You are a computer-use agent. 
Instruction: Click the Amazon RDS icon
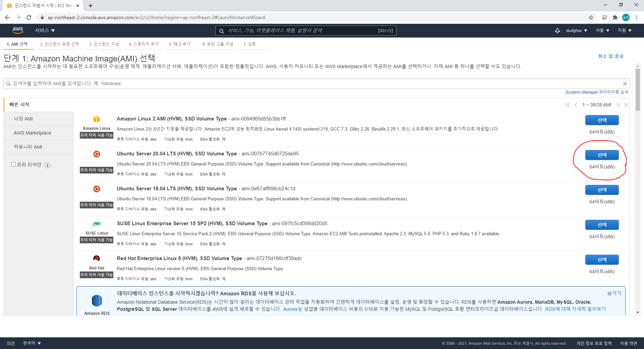[x=97, y=300]
